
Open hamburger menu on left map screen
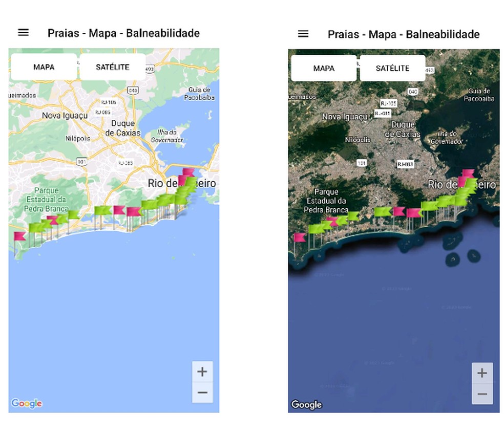(x=23, y=32)
